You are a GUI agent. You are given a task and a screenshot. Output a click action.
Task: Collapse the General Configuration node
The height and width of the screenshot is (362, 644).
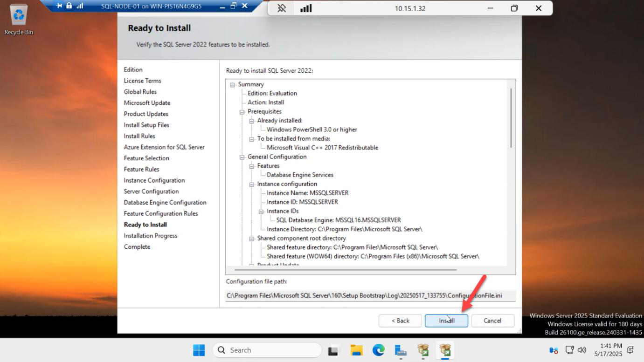tap(242, 157)
